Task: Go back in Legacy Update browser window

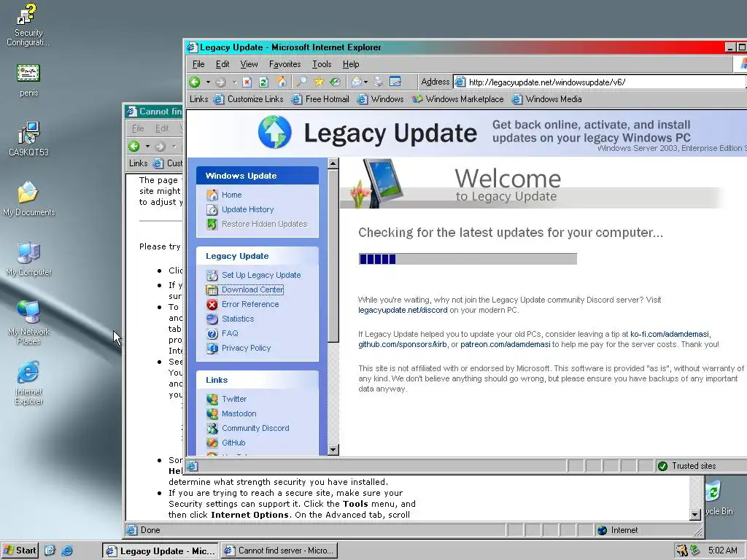Action: click(x=194, y=82)
